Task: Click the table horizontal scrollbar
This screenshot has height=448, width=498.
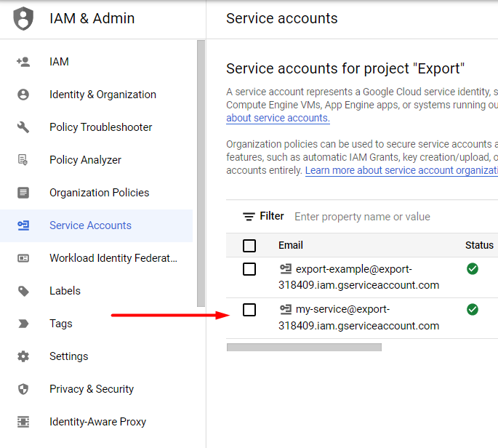Action: click(x=304, y=348)
